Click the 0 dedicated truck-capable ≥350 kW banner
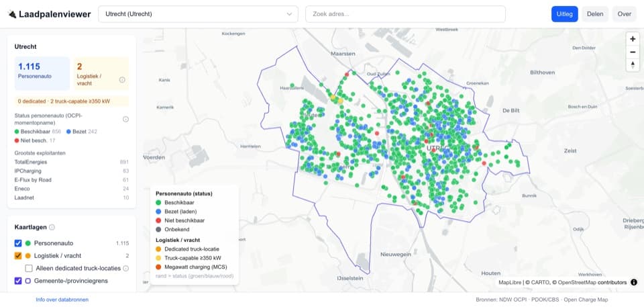This screenshot has width=644, height=307. point(72,101)
